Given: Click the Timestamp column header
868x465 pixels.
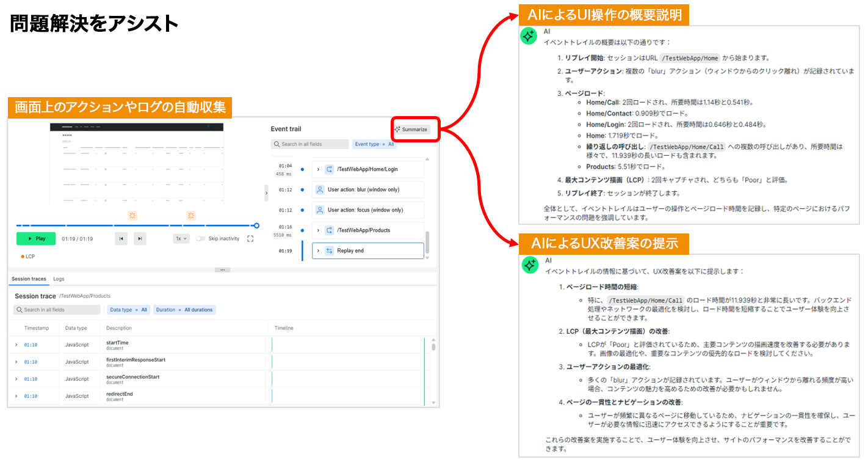Looking at the screenshot, I should click(36, 328).
